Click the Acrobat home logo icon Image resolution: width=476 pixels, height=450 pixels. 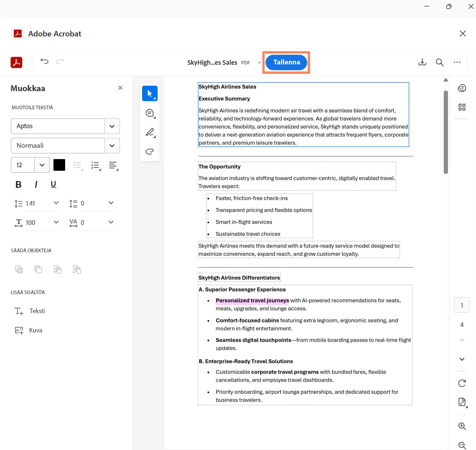click(x=16, y=62)
